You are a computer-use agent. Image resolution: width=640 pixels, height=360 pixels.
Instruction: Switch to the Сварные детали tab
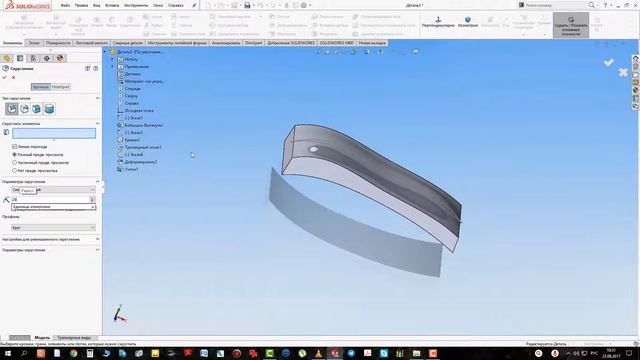click(x=128, y=43)
